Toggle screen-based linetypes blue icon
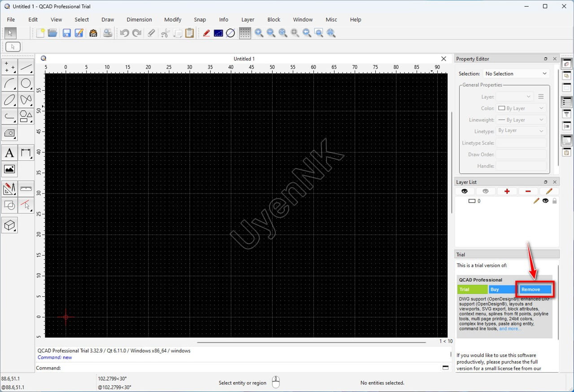Screen dimensions: 574x392 (x=218, y=33)
